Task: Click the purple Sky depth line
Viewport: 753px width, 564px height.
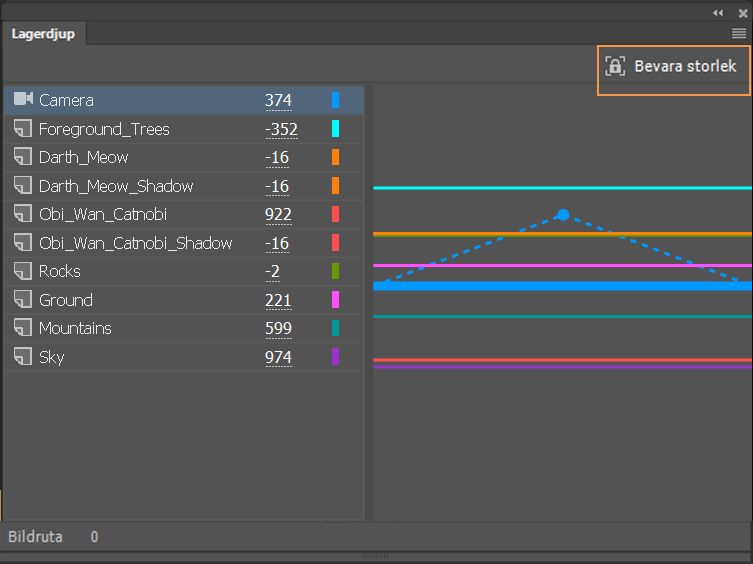Action: tap(562, 367)
